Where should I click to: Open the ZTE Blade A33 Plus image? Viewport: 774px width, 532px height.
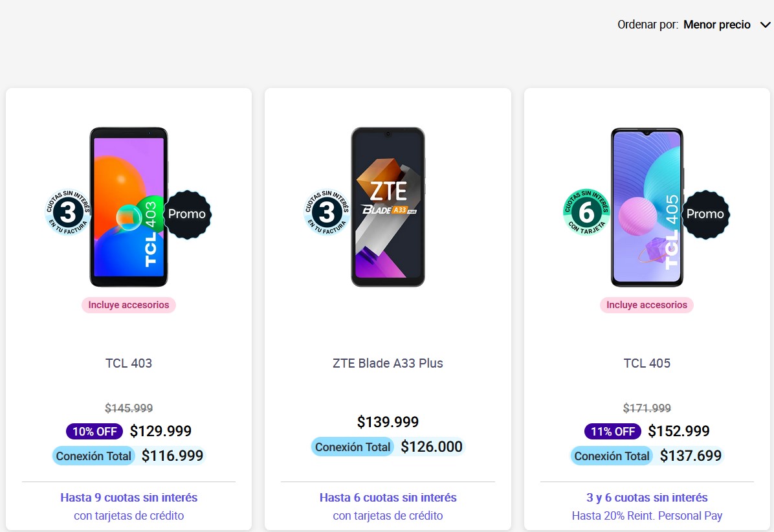388,207
